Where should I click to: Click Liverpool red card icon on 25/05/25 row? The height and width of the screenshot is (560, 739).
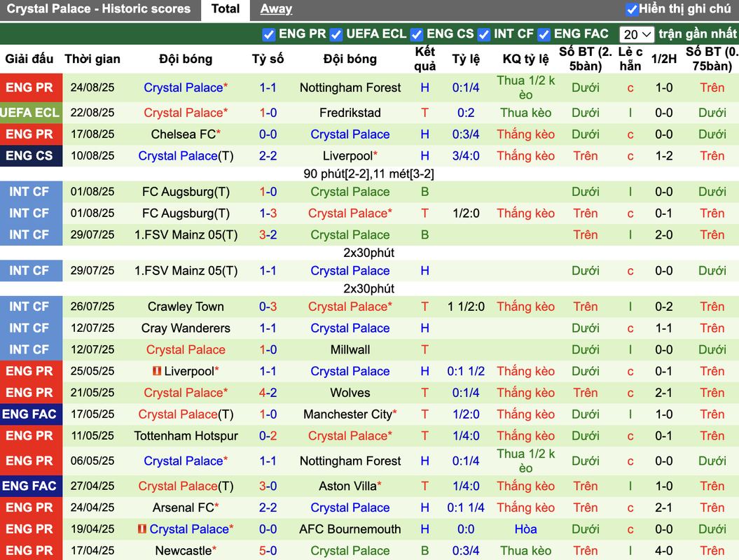coord(157,371)
